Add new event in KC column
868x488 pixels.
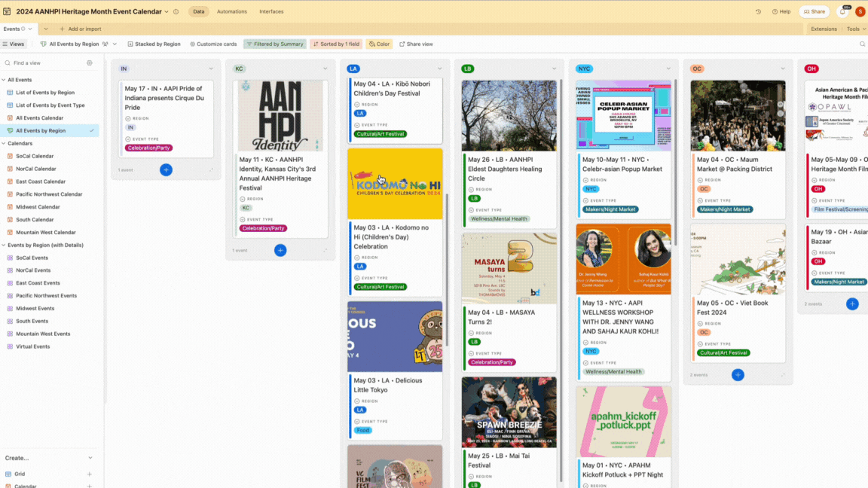point(280,250)
